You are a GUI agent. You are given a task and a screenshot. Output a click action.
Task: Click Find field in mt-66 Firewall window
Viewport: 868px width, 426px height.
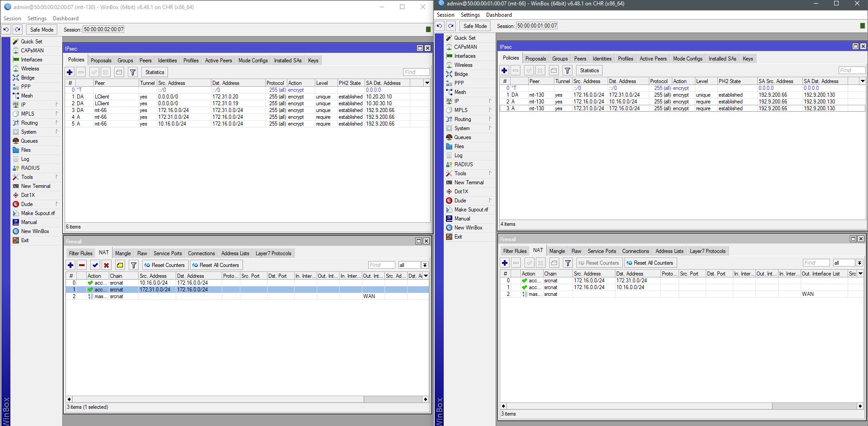816,263
